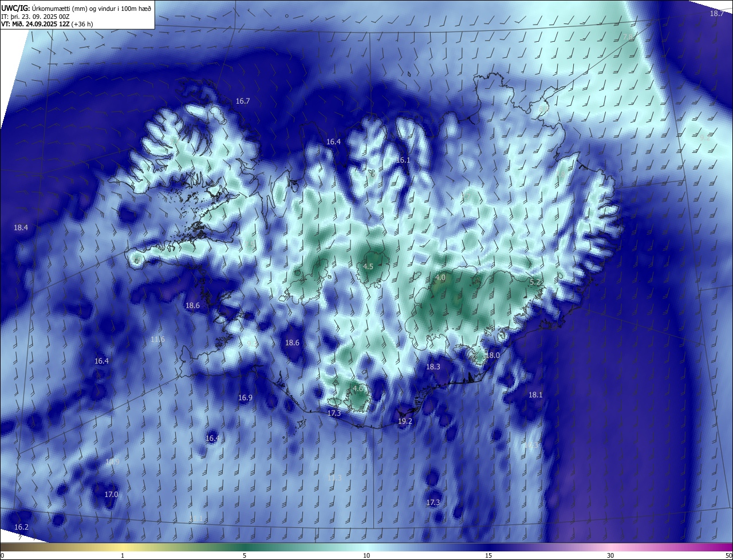
Task: Click the 16.7 value label
Action: [243, 101]
